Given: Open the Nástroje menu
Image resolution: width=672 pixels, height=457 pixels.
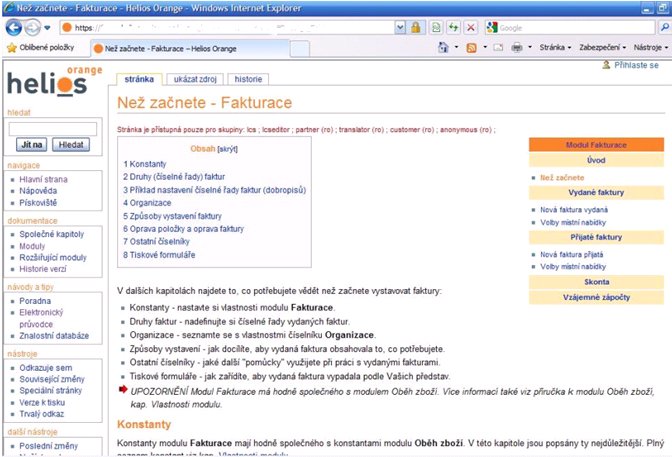Looking at the screenshot, I should (x=651, y=47).
